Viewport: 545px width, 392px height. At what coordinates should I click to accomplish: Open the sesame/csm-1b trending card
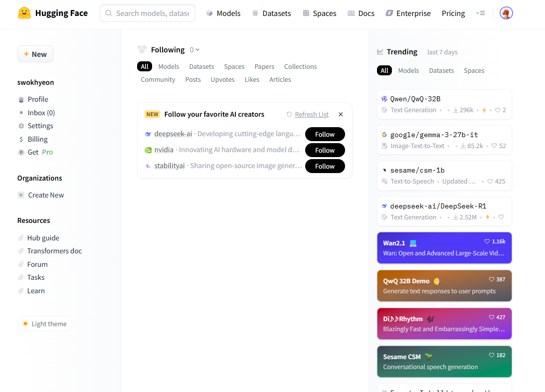(x=444, y=176)
